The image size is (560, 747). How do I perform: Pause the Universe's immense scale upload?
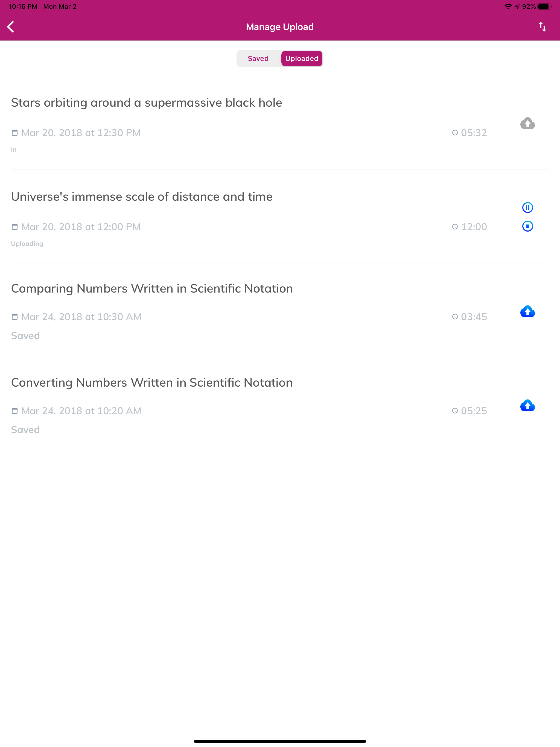click(x=527, y=207)
